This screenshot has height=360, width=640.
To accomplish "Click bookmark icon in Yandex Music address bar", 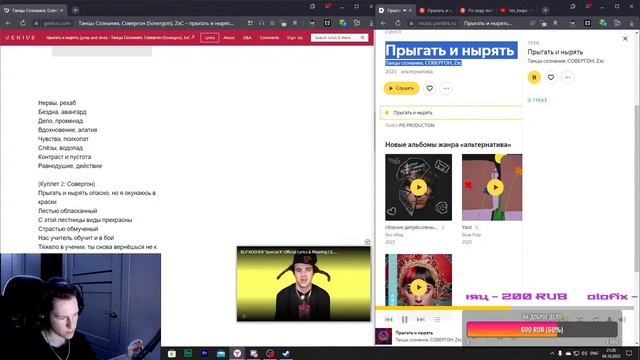I will [556, 23].
